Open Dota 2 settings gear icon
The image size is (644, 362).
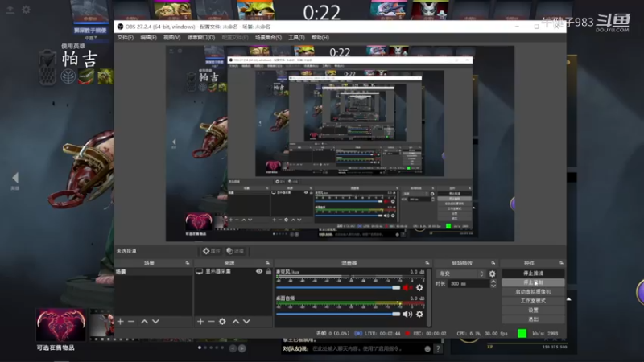[26, 10]
